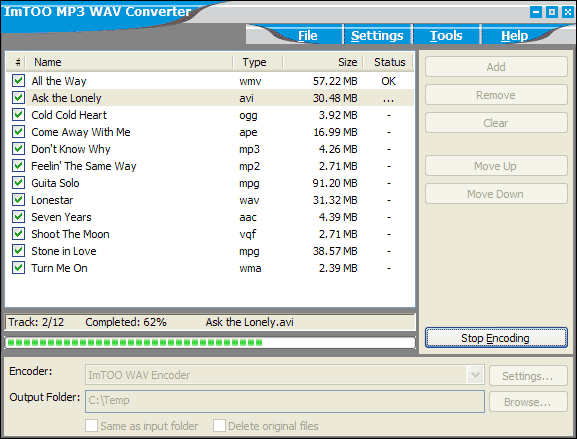Click the Stop Encoding button
Viewport: 577px width, 439px height.
[496, 337]
